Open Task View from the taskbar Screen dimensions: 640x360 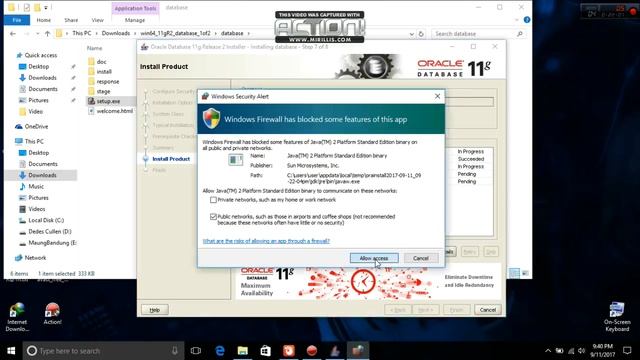point(196,351)
